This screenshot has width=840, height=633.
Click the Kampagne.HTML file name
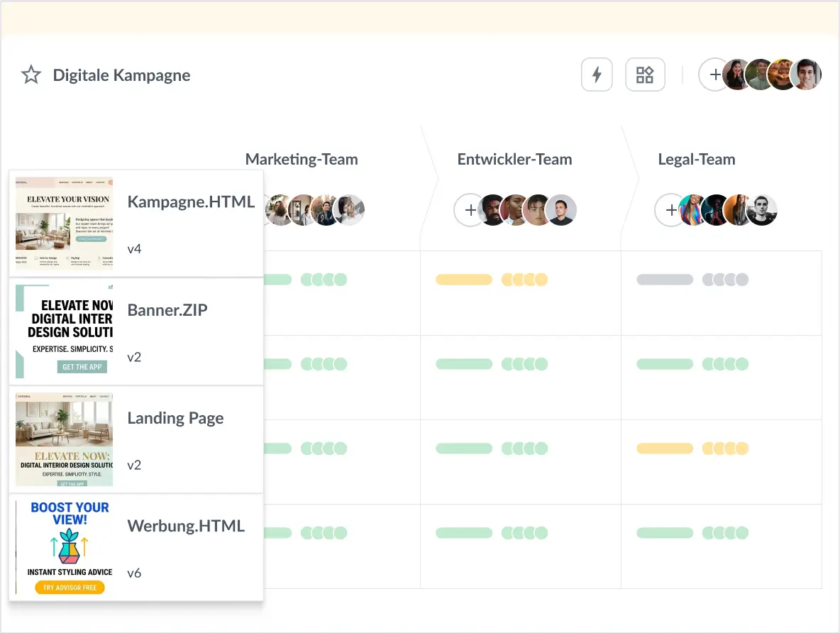coord(191,202)
